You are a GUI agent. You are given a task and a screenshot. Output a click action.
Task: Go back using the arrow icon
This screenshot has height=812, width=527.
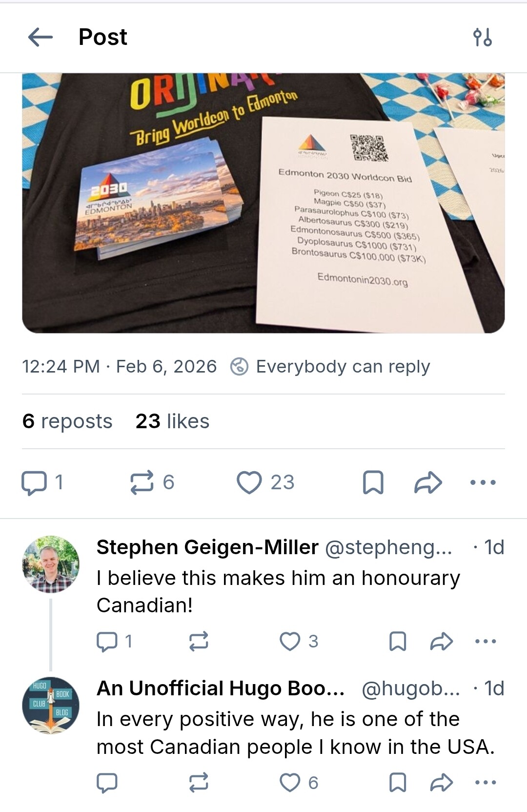click(41, 37)
